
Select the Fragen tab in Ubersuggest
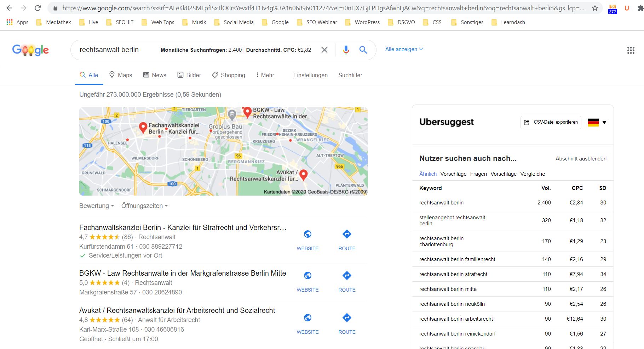[478, 174]
